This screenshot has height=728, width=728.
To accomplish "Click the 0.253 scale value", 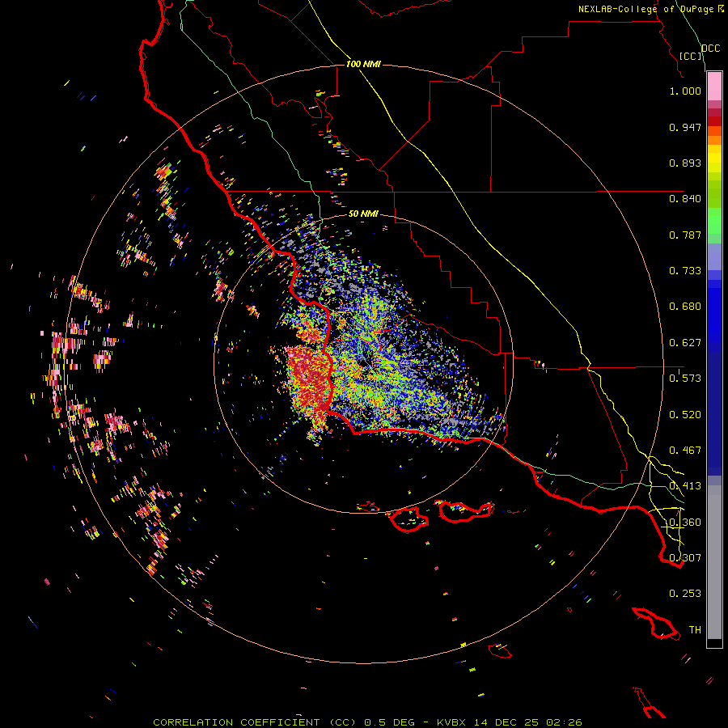I will pos(685,594).
